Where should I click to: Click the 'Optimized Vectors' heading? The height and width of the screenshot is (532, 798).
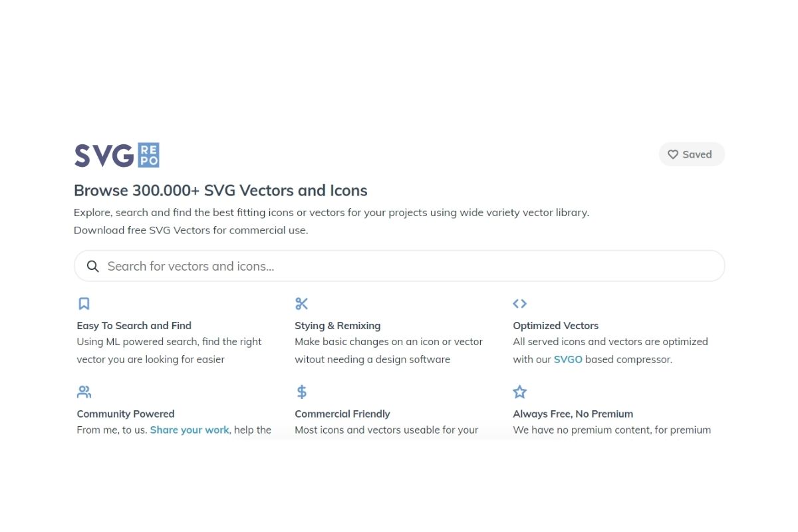(556, 326)
